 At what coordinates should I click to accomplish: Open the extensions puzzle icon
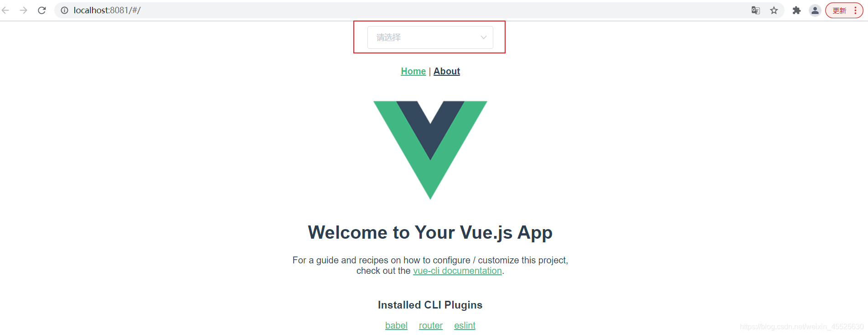[x=796, y=10]
